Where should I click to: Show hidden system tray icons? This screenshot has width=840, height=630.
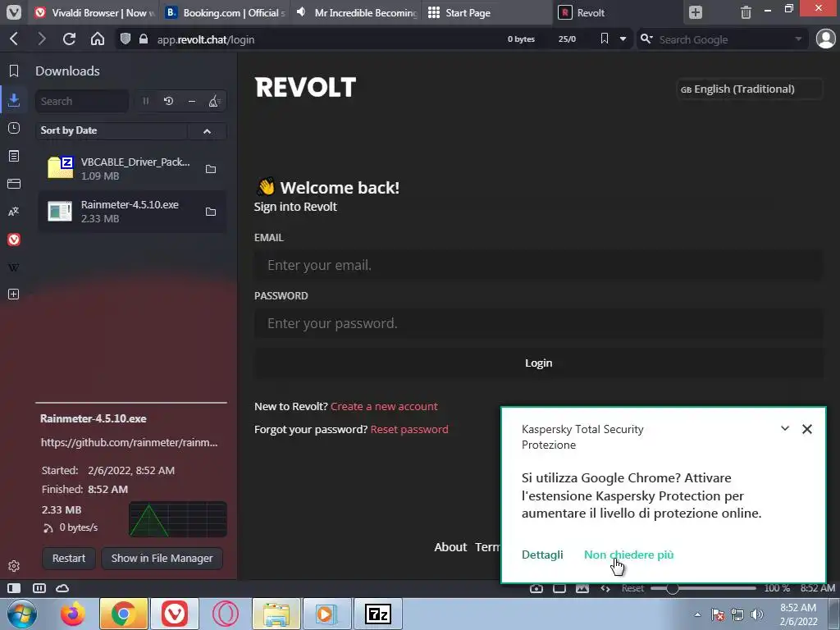point(697,614)
